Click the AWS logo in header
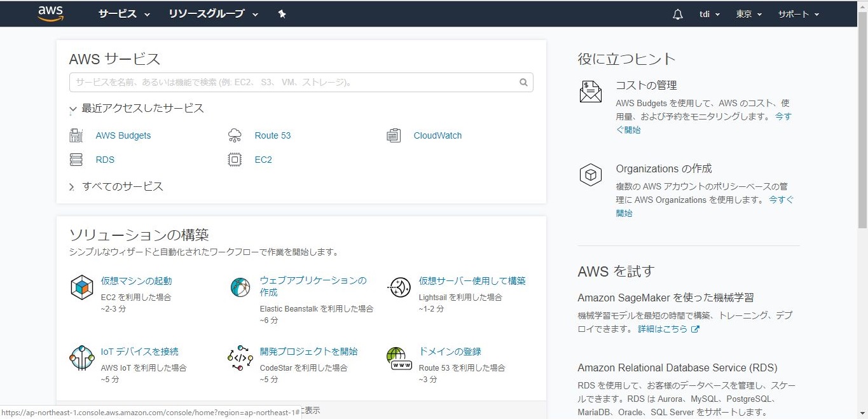Screen dimensions: 868x419 [x=51, y=13]
